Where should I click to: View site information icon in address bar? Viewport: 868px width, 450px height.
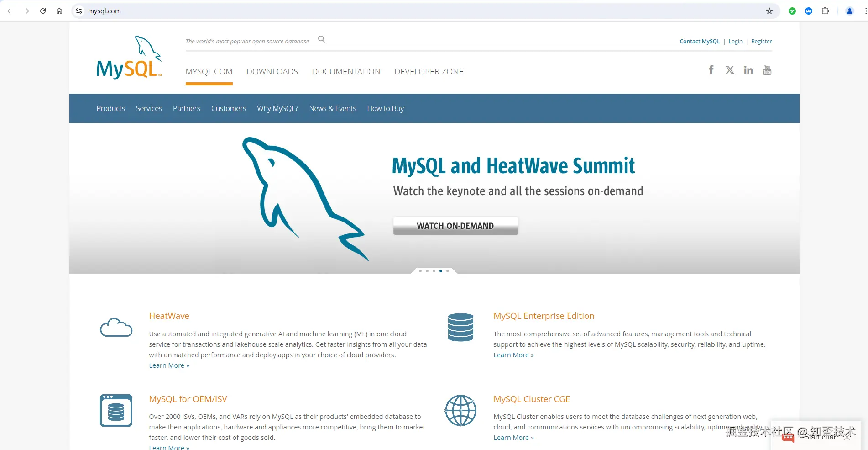coord(79,11)
